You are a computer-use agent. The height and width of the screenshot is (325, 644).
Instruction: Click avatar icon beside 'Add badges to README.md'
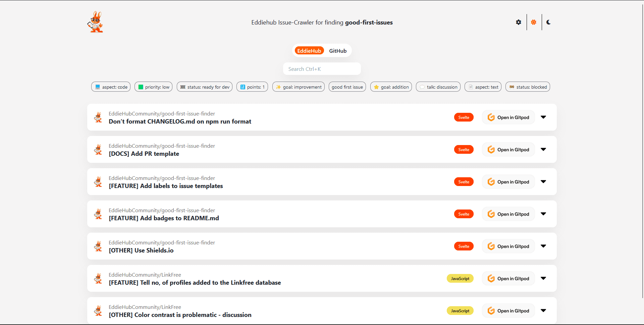pyautogui.click(x=98, y=214)
